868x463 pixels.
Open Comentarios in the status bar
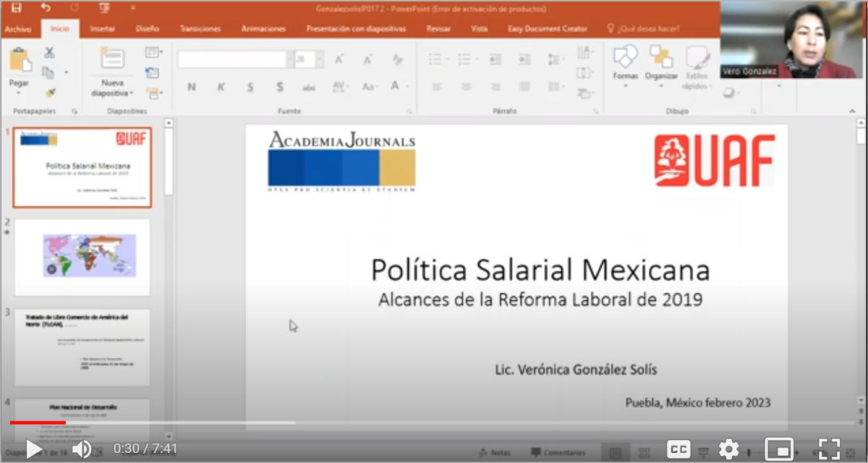point(558,453)
